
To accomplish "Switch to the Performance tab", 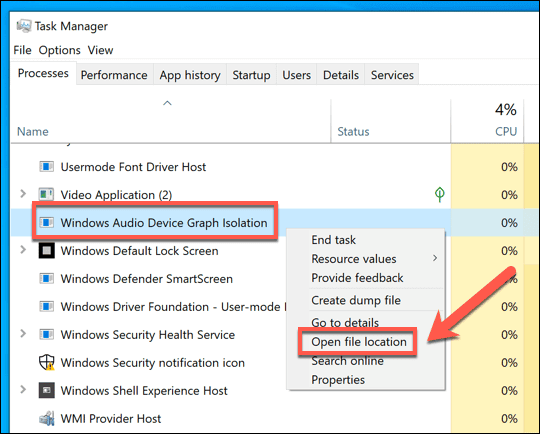I will 114,75.
